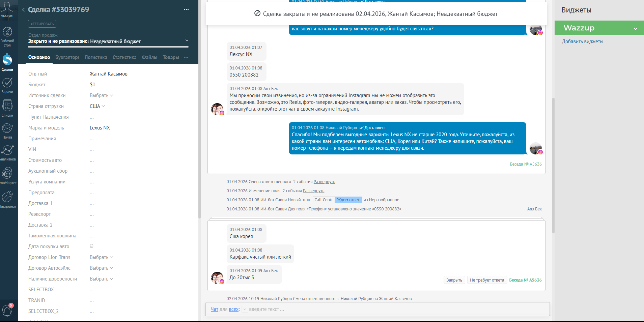
Task: Open the Договор Lion Trans Выбрать dropdown
Action: (101, 257)
